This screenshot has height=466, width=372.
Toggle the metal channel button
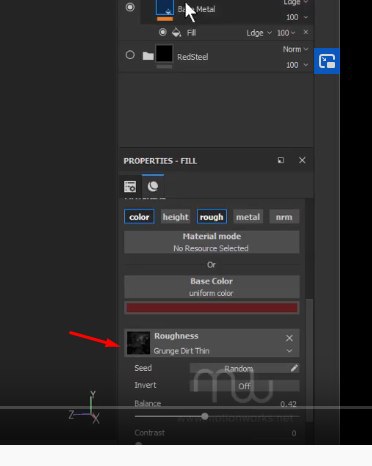(x=248, y=217)
